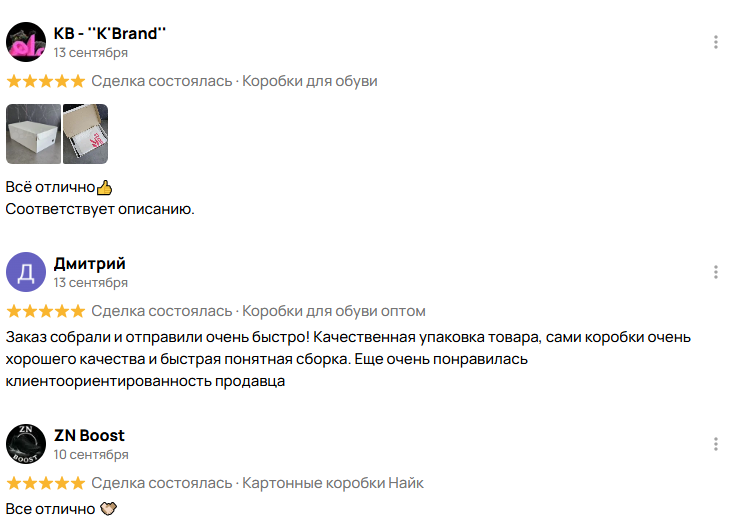Viewport: 731px width, 529px height.
Task: Open the three-dot menu for the KB - ''K'Brand'' review
Action: point(715,42)
